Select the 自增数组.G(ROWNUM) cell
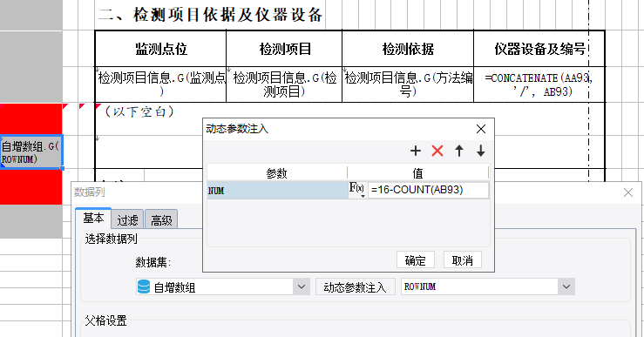Image resolution: width=644 pixels, height=337 pixels. (x=31, y=152)
